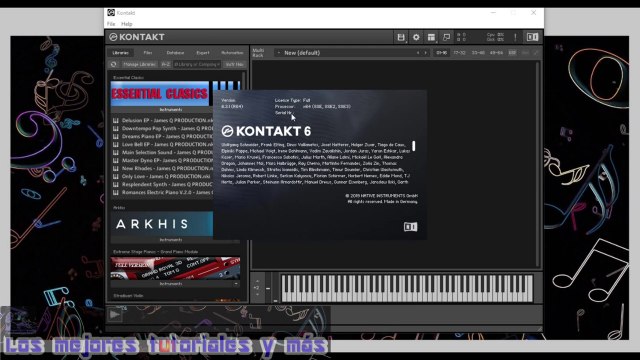Viewport: 640px width, 360px height.
Task: Click the About credits scrollbar handle
Action: click(413, 146)
